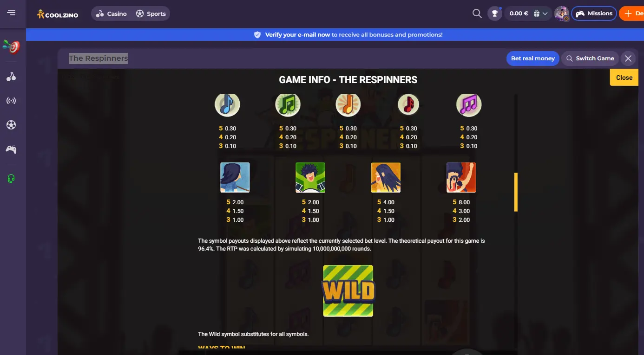The height and width of the screenshot is (355, 644).
Task: Switch to the Casino tab
Action: click(x=112, y=13)
